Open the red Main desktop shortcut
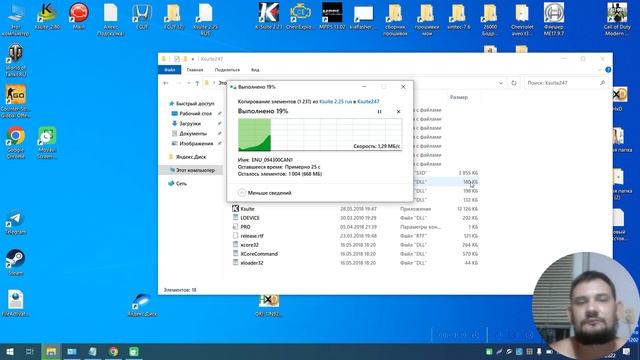This screenshot has height=360, width=640. point(79,16)
